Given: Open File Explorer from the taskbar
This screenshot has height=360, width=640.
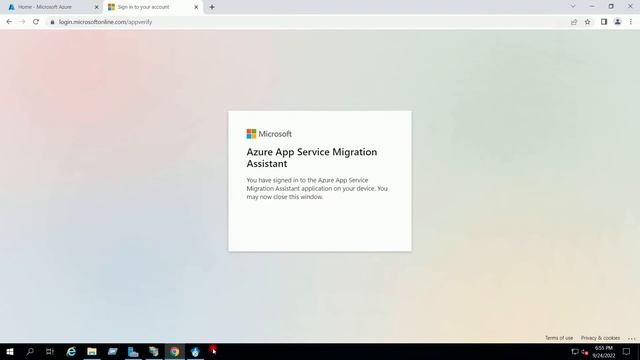Looking at the screenshot, I should click(92, 351).
